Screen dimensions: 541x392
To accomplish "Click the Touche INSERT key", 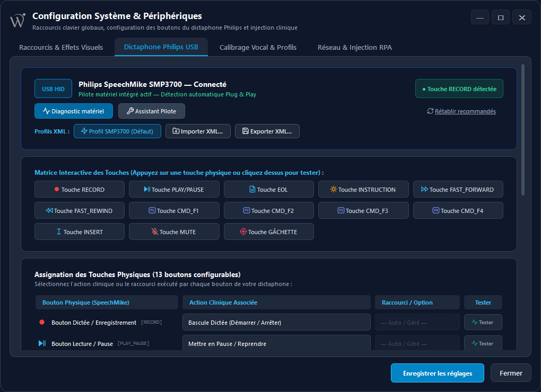I will (80, 231).
